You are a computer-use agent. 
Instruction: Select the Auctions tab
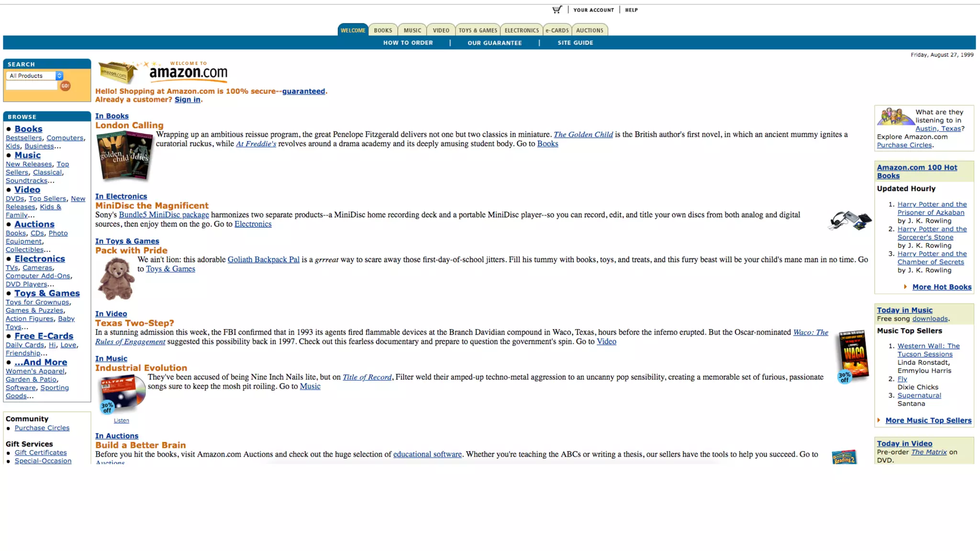(589, 30)
